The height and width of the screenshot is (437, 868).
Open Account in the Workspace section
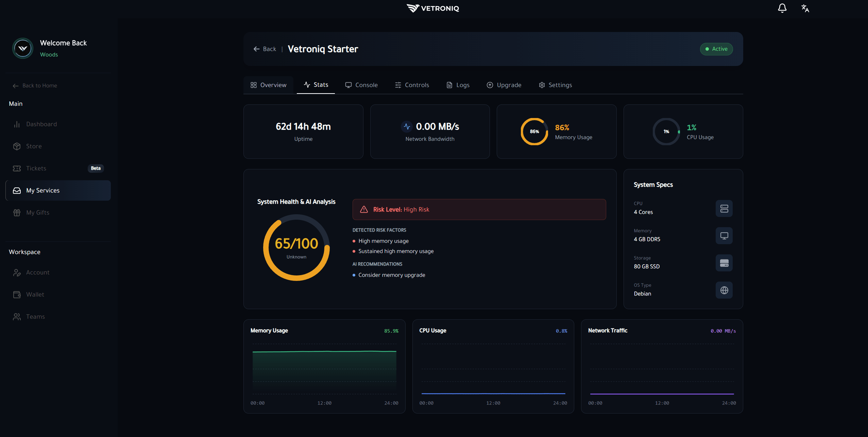(58, 272)
